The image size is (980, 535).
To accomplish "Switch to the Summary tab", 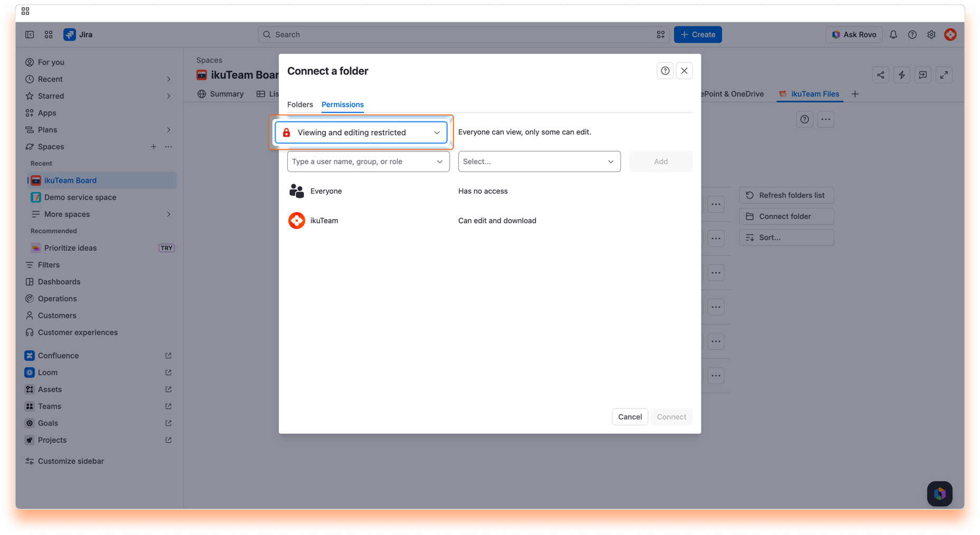I will (x=221, y=94).
